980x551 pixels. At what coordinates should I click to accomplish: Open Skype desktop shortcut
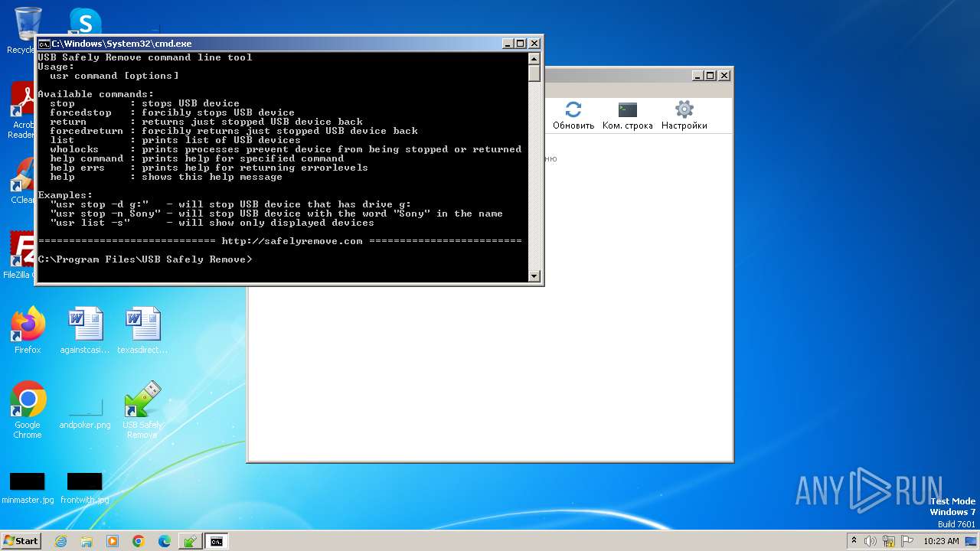(x=84, y=21)
